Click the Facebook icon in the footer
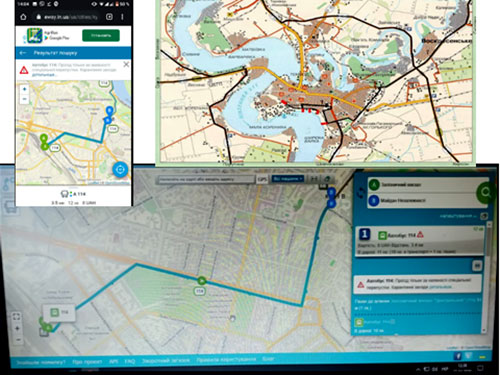The width and height of the screenshot is (500, 375). pos(458,356)
